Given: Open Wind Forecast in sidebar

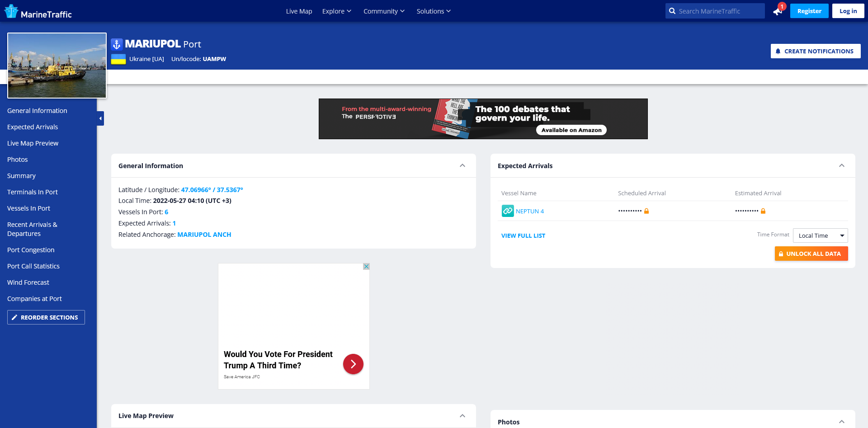Looking at the screenshot, I should [28, 282].
